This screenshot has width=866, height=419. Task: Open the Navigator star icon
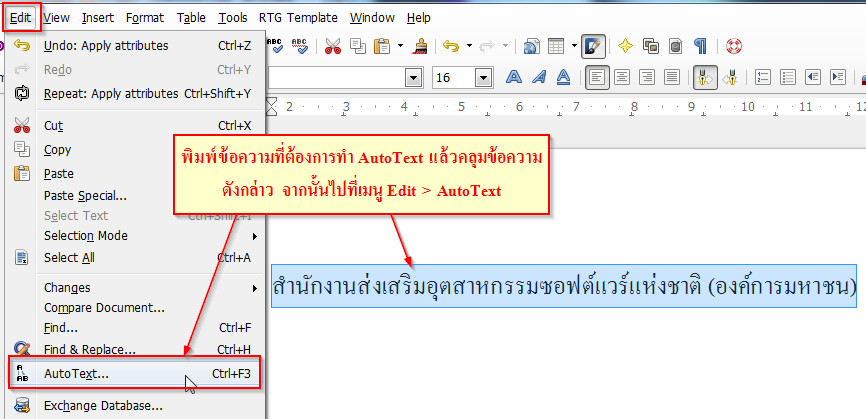point(625,46)
